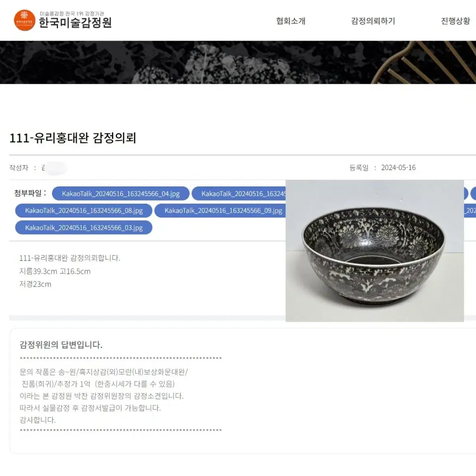Open the KakaoTalk_20240516_163245566_08.jpg attachment
Viewport: 476px width, 476px height.
(84, 211)
